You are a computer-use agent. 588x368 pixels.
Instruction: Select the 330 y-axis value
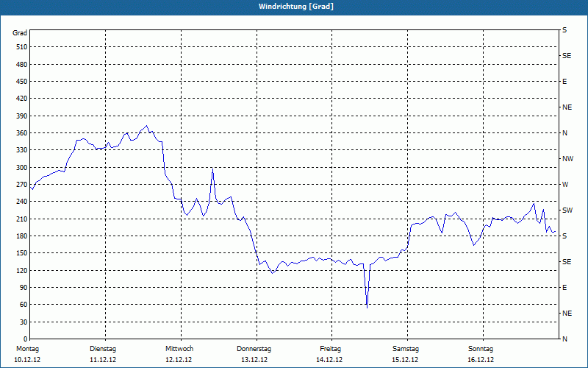coord(22,150)
